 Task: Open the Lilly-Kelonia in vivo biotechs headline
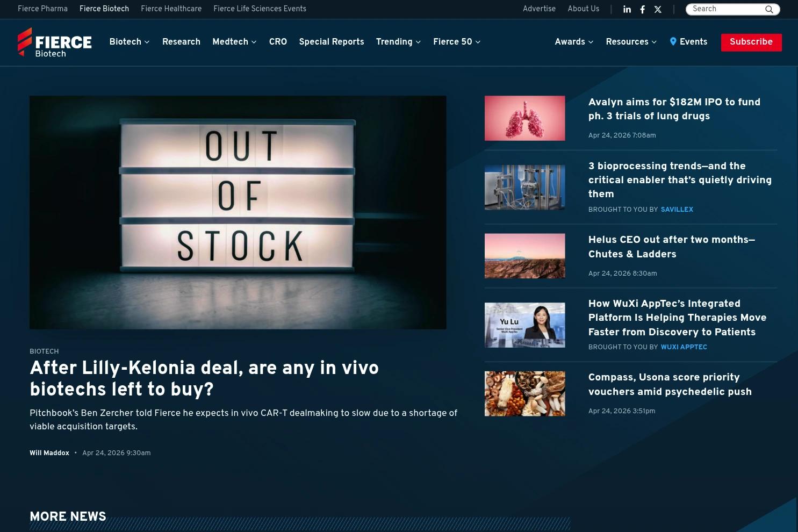[204, 379]
